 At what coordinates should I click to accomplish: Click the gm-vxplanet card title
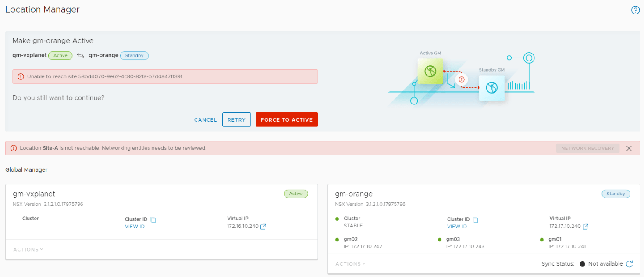pos(34,194)
